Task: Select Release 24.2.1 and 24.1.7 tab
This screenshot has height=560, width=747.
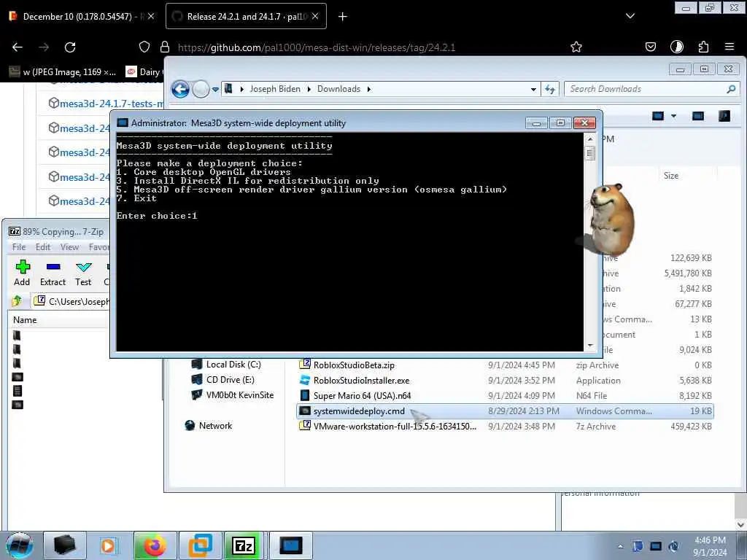Action: pos(247,16)
